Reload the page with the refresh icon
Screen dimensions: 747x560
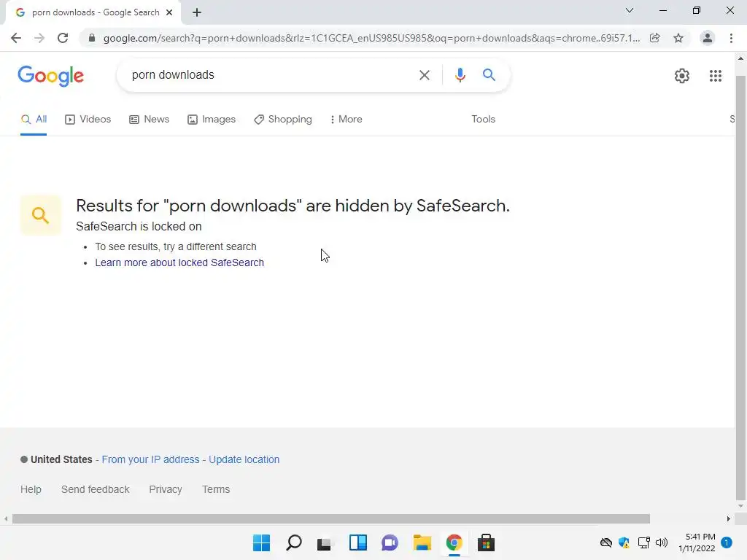pos(63,38)
